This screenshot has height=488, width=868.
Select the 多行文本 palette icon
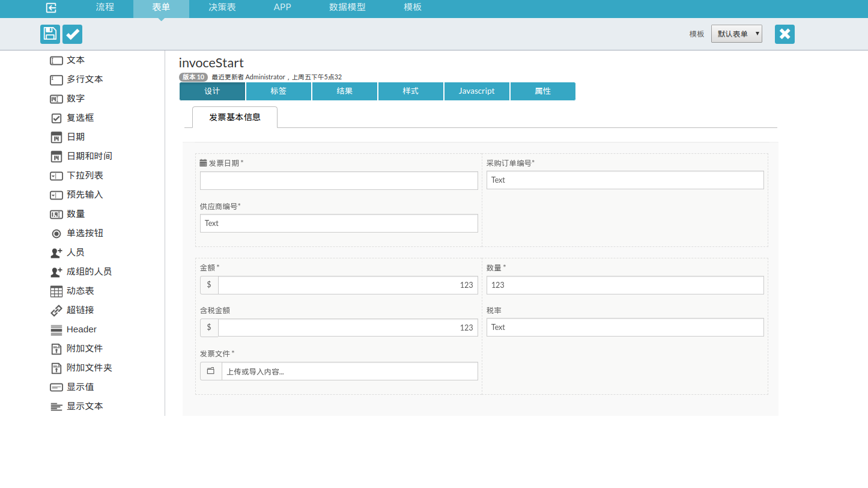coord(56,80)
